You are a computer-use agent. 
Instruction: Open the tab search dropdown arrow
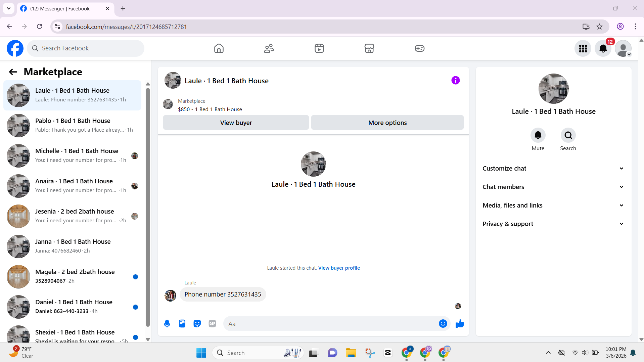(x=8, y=8)
